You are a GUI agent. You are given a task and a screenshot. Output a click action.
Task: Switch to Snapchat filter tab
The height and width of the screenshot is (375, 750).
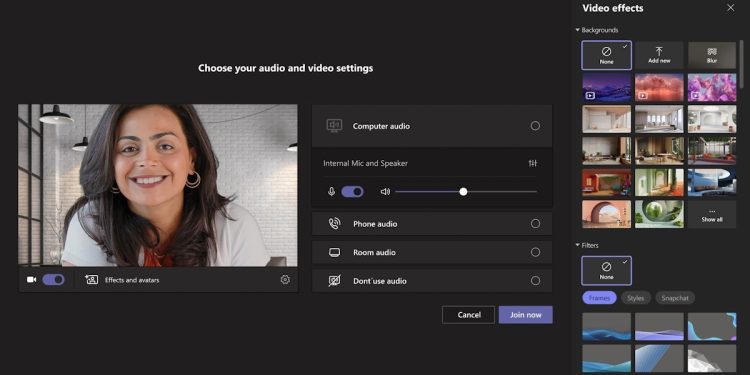675,298
